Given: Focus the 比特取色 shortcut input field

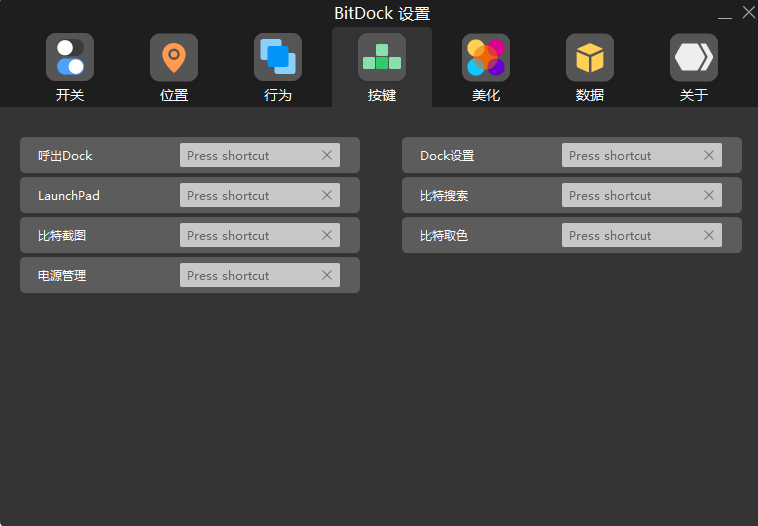Looking at the screenshot, I should [x=641, y=235].
